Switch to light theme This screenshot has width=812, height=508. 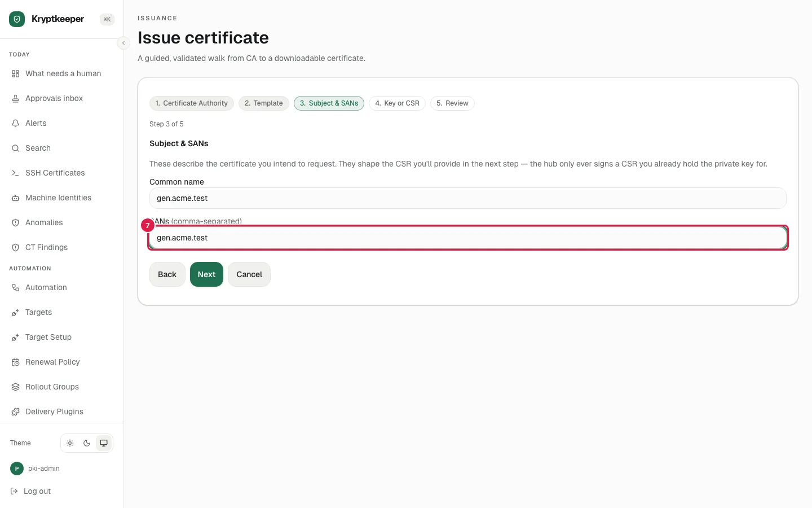[x=70, y=443]
